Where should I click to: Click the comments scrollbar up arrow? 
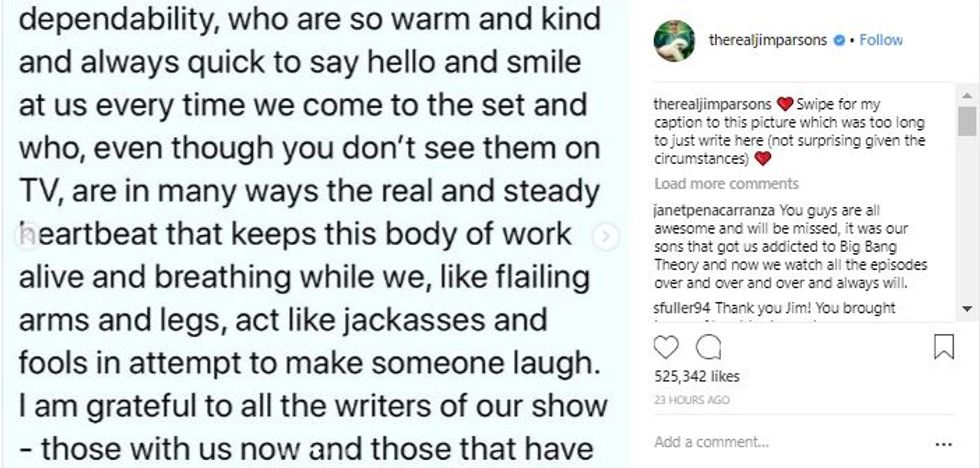967,94
